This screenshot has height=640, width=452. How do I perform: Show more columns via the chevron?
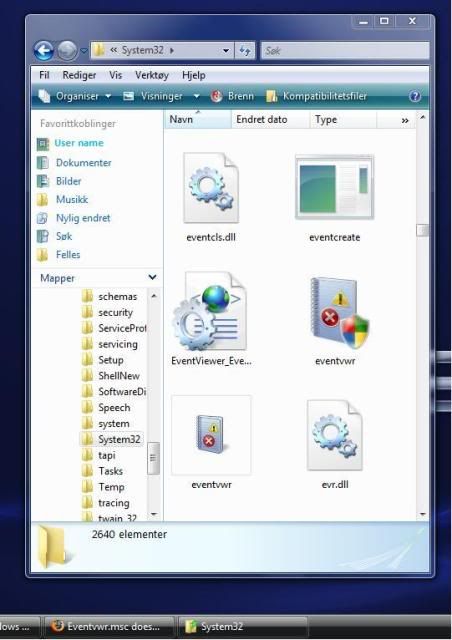click(x=405, y=120)
